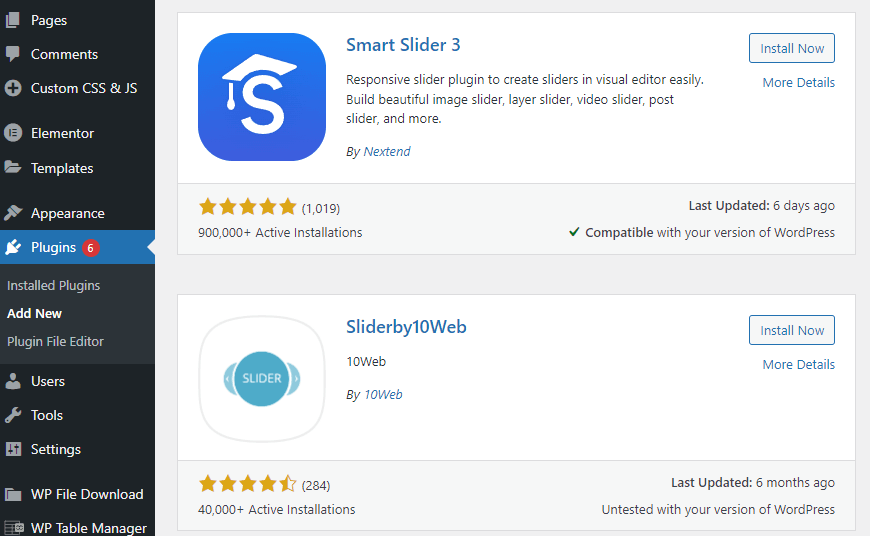Click the Custom CSS & JS plus icon
Screen dimensions: 870x536
[x=13, y=88]
